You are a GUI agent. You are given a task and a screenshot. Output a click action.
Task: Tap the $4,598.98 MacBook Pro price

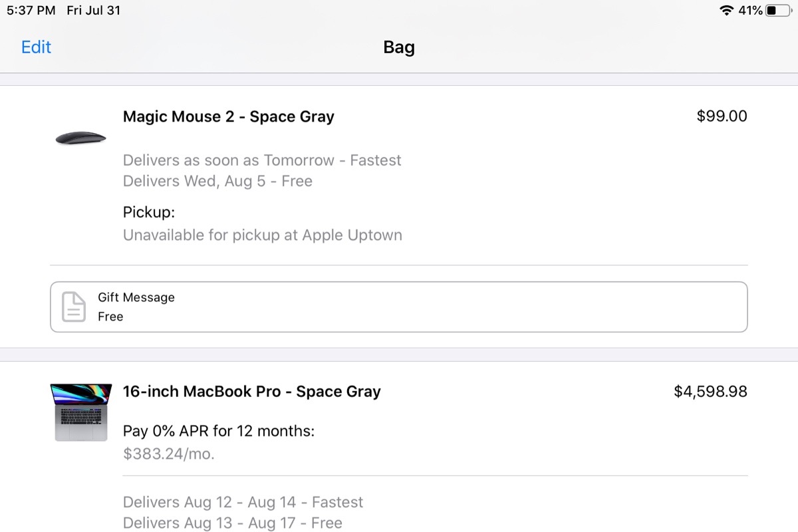[x=710, y=392]
